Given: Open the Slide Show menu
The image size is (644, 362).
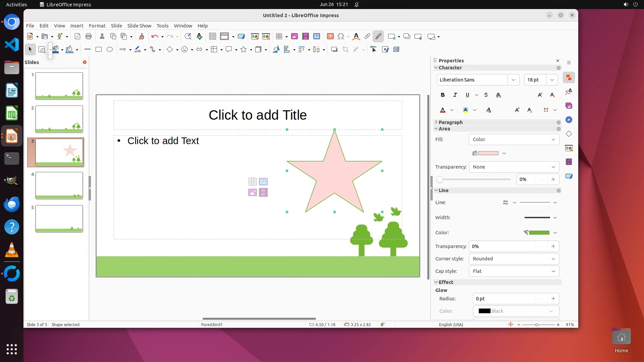Looking at the screenshot, I should (139, 26).
